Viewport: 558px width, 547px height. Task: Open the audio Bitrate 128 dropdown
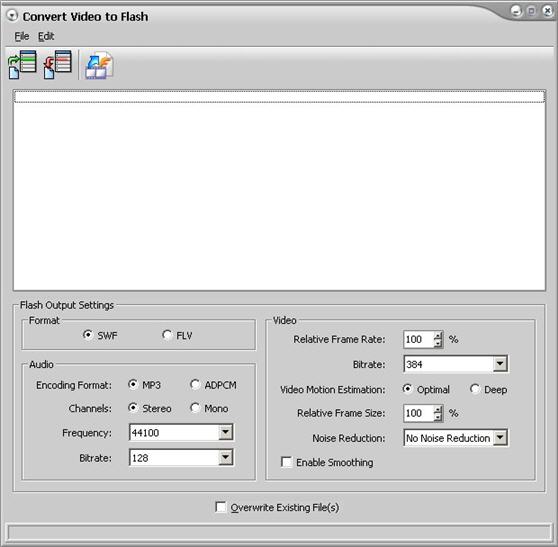[226, 457]
